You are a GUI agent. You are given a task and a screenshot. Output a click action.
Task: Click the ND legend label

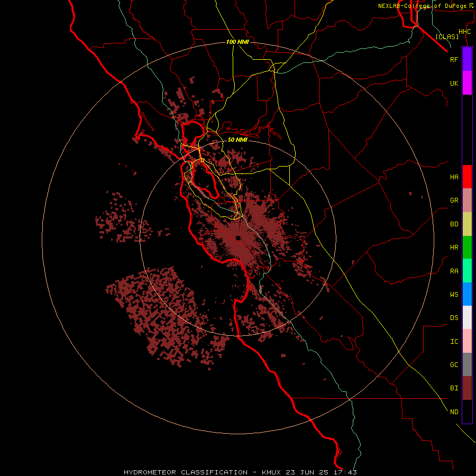click(454, 412)
